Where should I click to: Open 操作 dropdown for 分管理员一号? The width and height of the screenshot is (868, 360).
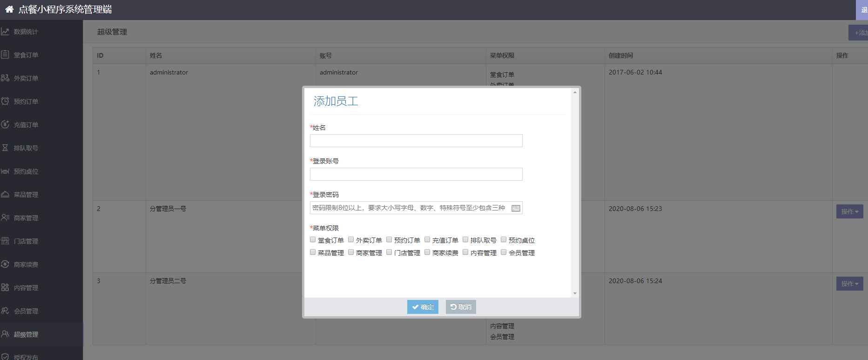pyautogui.click(x=849, y=211)
